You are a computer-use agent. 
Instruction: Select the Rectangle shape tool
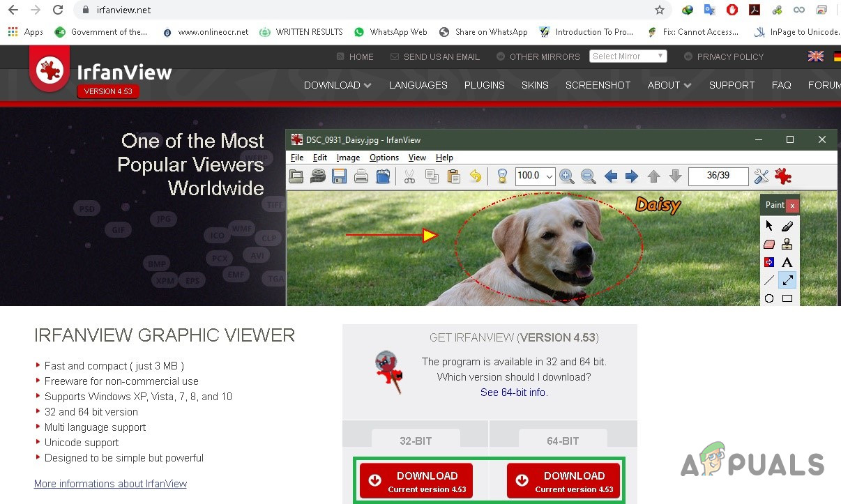pyautogui.click(x=787, y=298)
